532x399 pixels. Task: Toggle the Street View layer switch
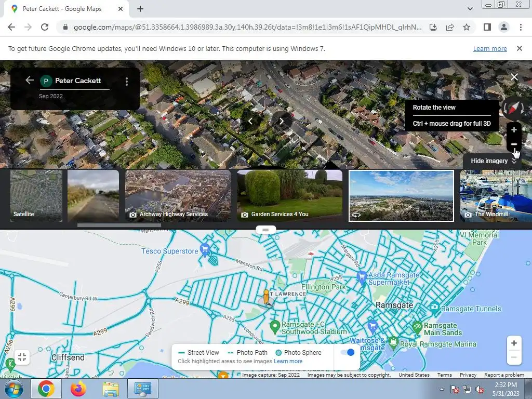point(348,352)
